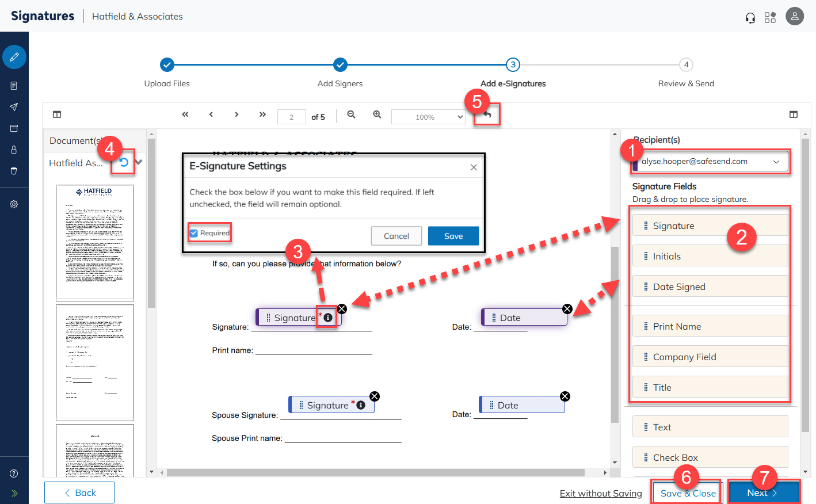Select the Date Signed field item

710,287
